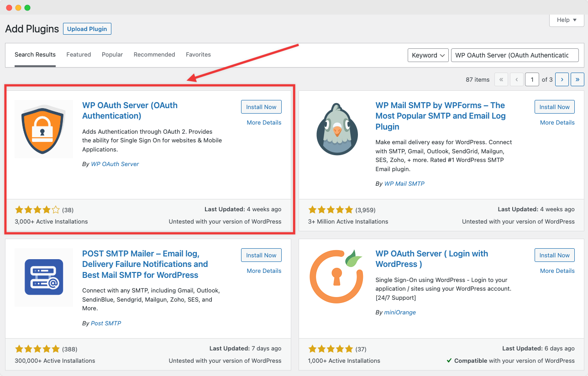Visit the WP OAuth Server author link
This screenshot has width=588, height=376.
pyautogui.click(x=115, y=164)
